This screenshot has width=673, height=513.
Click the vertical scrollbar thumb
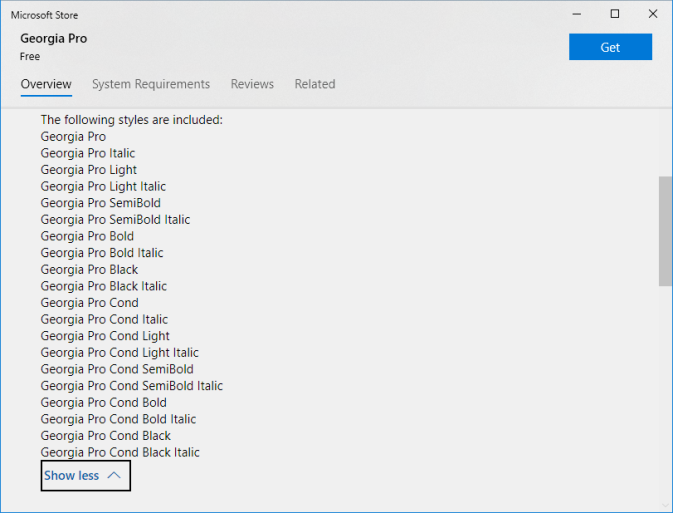(x=665, y=230)
